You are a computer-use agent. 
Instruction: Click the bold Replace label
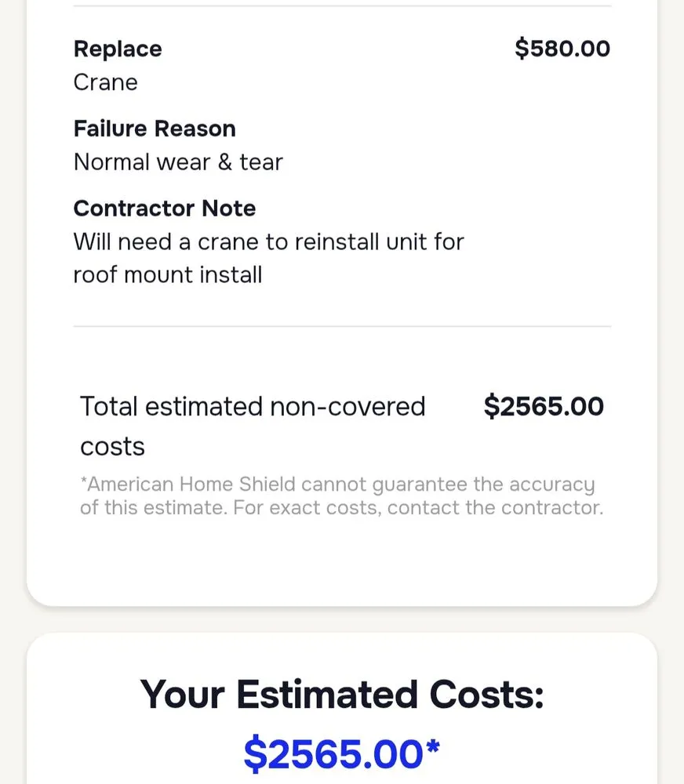(118, 49)
